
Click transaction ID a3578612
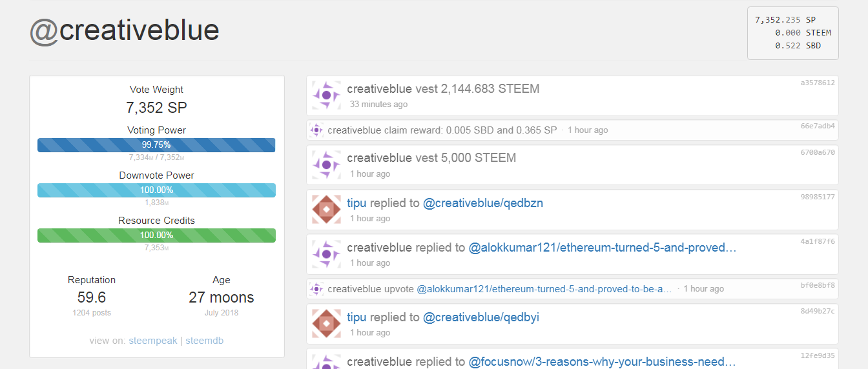tap(818, 83)
